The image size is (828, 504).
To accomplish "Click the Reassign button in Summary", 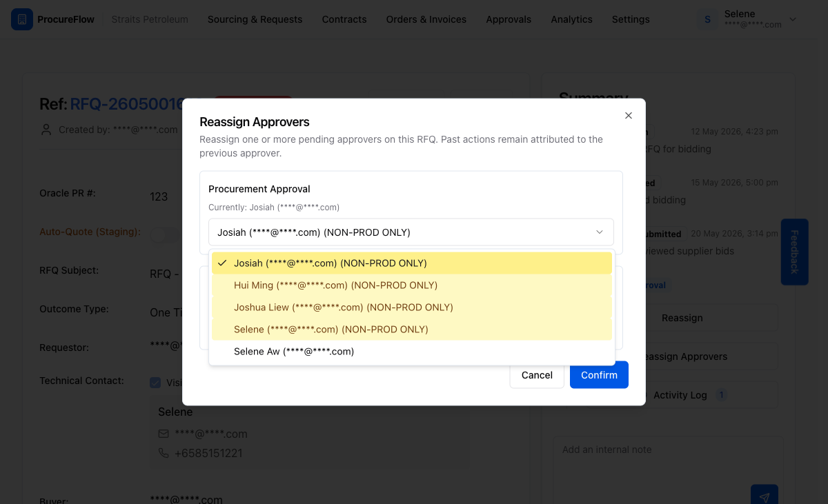I will [682, 318].
